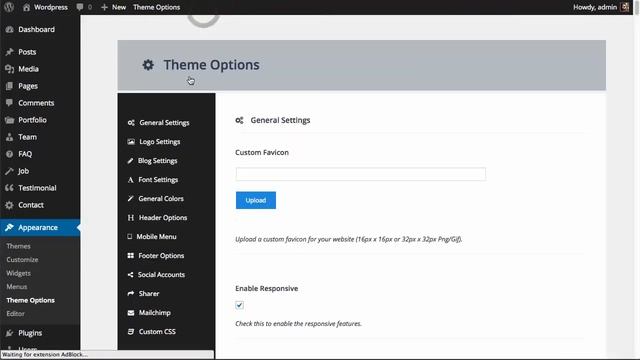The image size is (640, 360).
Task: Click the Testimonial quote icon
Action: point(9,188)
